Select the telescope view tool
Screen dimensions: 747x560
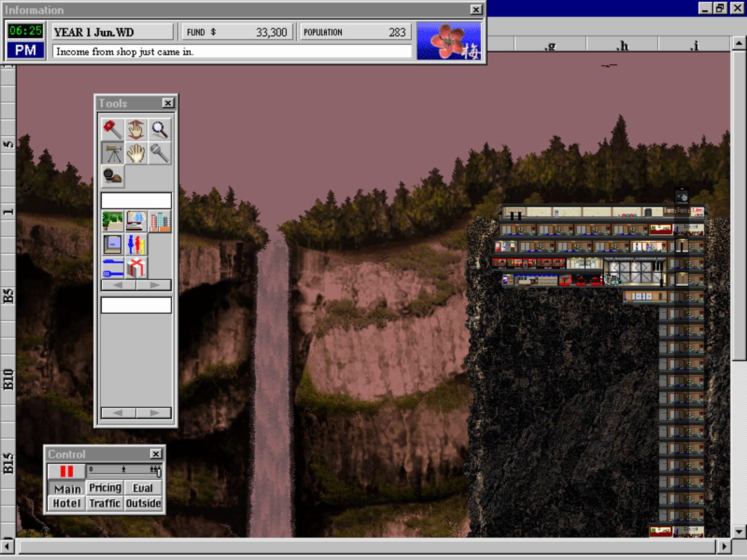point(112,153)
